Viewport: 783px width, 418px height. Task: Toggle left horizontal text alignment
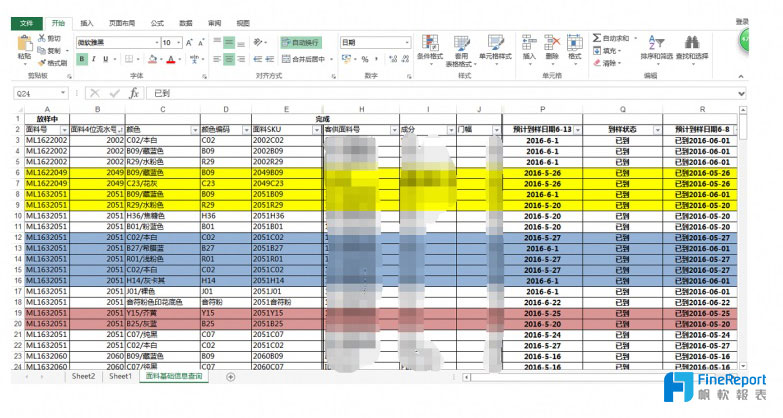217,59
